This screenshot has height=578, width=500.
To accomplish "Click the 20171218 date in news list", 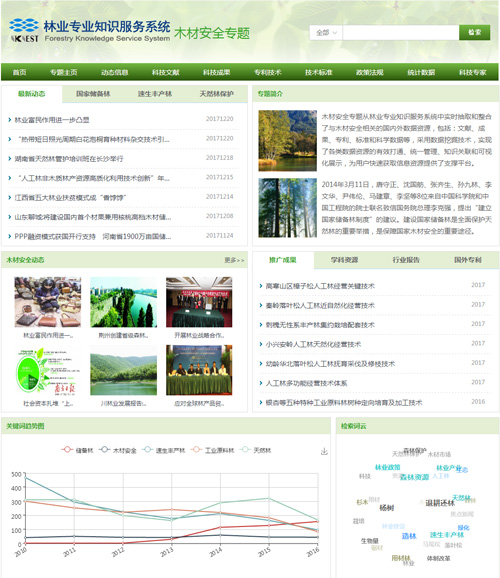I will tap(219, 158).
